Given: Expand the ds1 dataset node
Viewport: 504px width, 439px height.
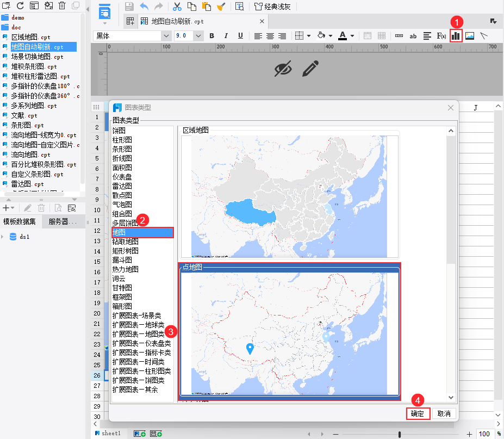Looking at the screenshot, I should 3,237.
